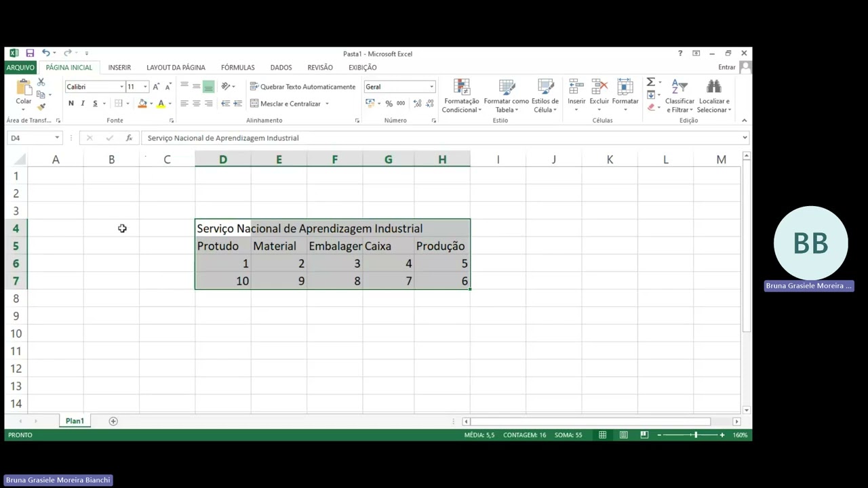Apply the thousands separator 000 style
868x488 pixels.
(401, 104)
